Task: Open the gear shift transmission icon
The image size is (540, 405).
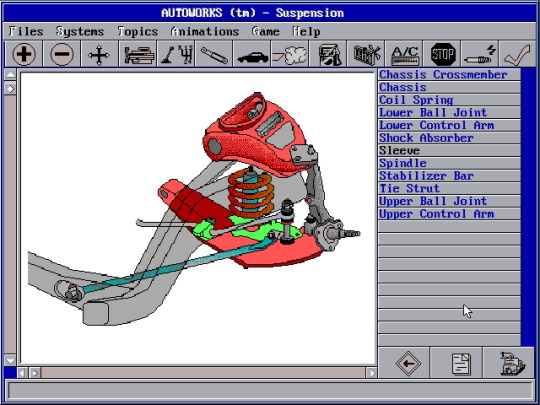Action: pos(176,54)
